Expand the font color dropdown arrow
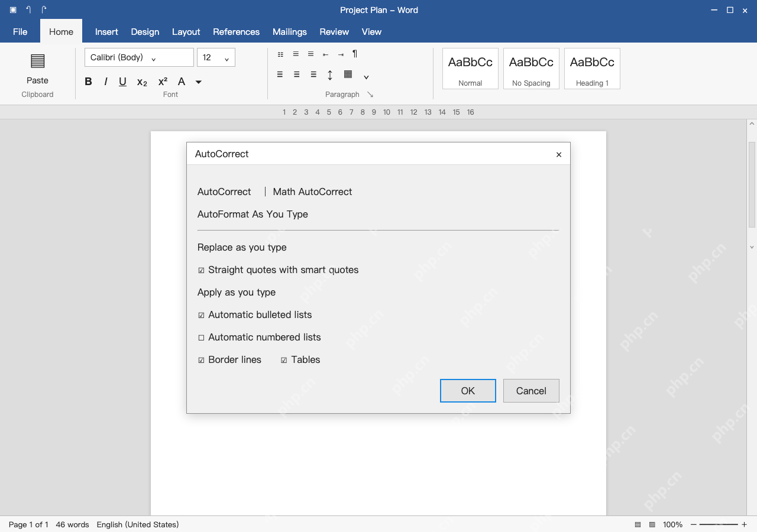Screen dimensions: 757x532 199,82
